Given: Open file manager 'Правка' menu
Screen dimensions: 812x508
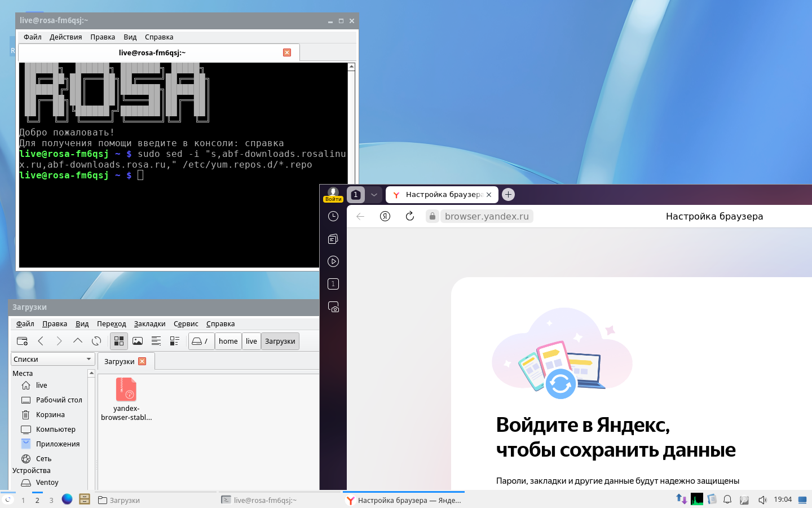Looking at the screenshot, I should (x=55, y=324).
